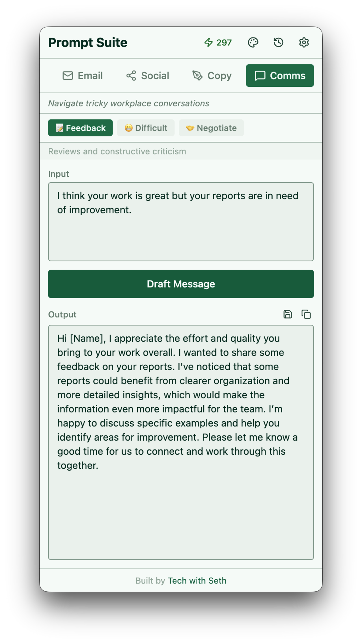362x644 pixels.
Task: Enable the Difficult conversation mode
Action: [146, 128]
